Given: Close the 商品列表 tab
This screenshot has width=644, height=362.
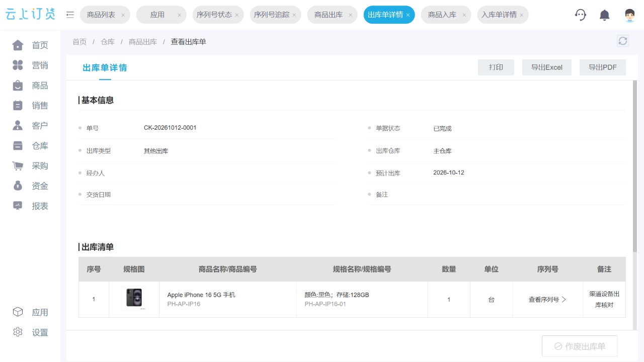Looking at the screenshot, I should 123,15.
